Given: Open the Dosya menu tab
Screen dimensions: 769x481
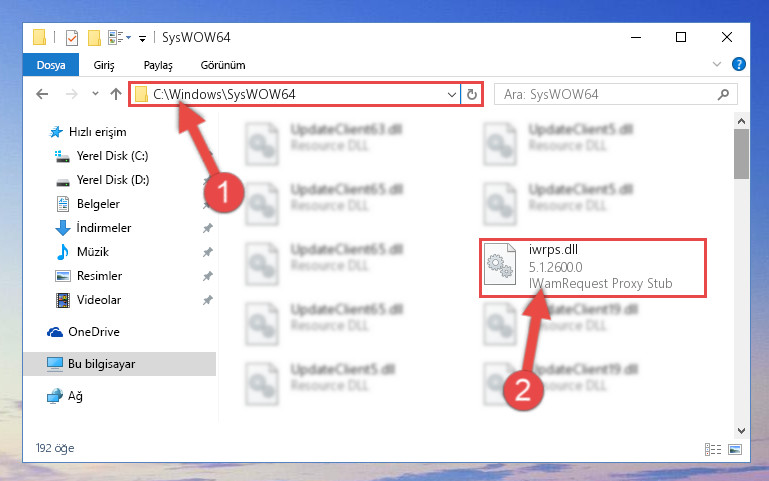Looking at the screenshot, I should click(51, 65).
